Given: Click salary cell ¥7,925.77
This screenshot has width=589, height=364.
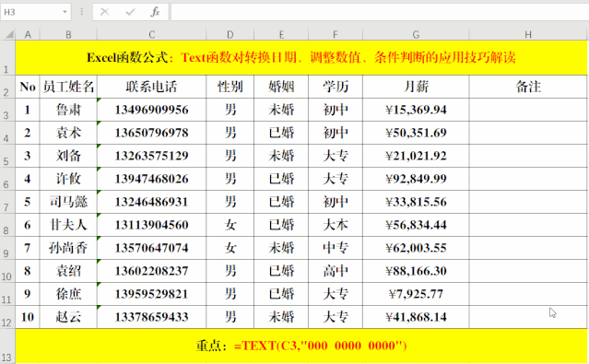Looking at the screenshot, I should click(x=416, y=294).
